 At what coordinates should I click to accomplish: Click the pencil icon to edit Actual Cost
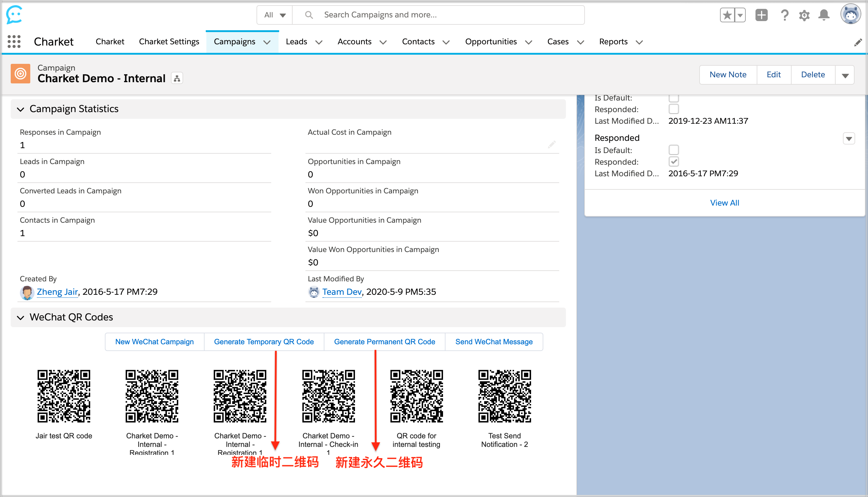coord(552,144)
